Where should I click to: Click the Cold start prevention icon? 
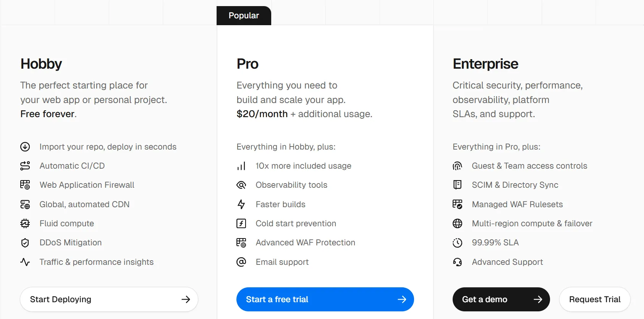coord(241,224)
